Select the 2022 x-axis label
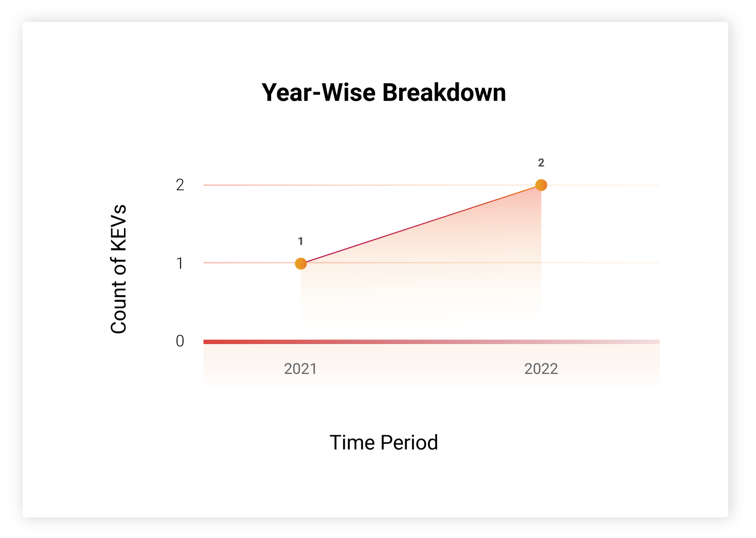 [541, 369]
